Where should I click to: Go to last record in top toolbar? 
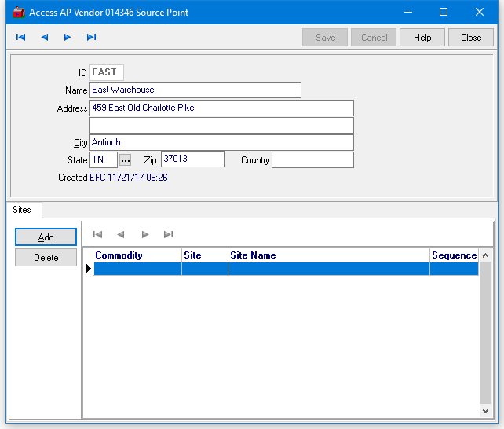pyautogui.click(x=91, y=37)
